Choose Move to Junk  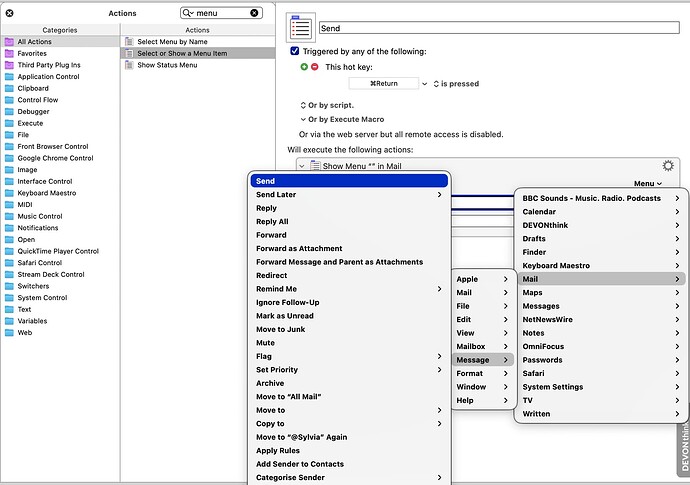coord(349,329)
